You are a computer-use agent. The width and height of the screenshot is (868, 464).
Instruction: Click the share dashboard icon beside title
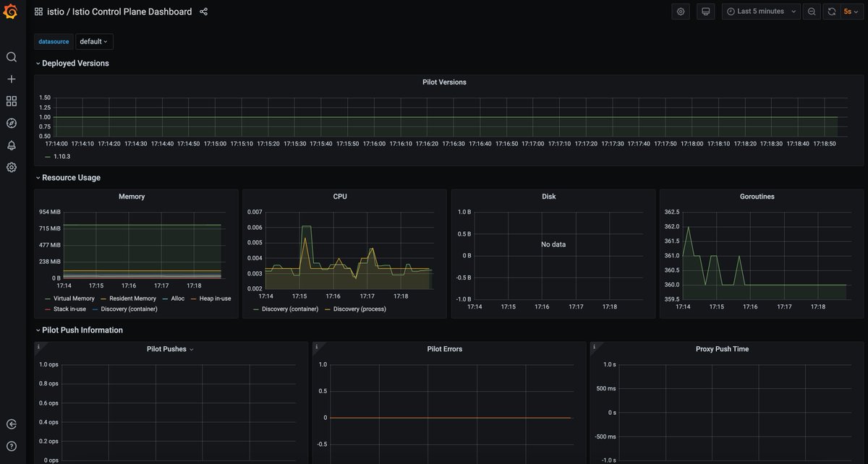pos(204,12)
